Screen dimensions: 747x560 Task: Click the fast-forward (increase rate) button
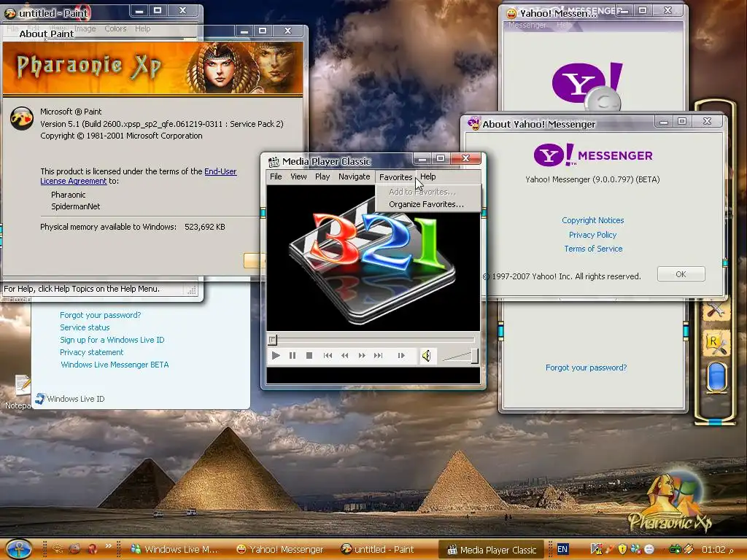tap(362, 355)
